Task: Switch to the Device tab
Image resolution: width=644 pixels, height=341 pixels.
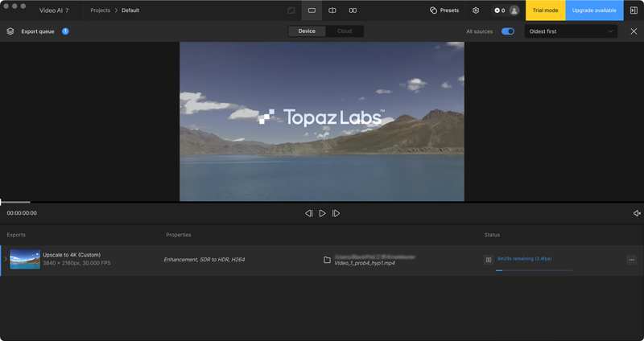Action: (307, 31)
